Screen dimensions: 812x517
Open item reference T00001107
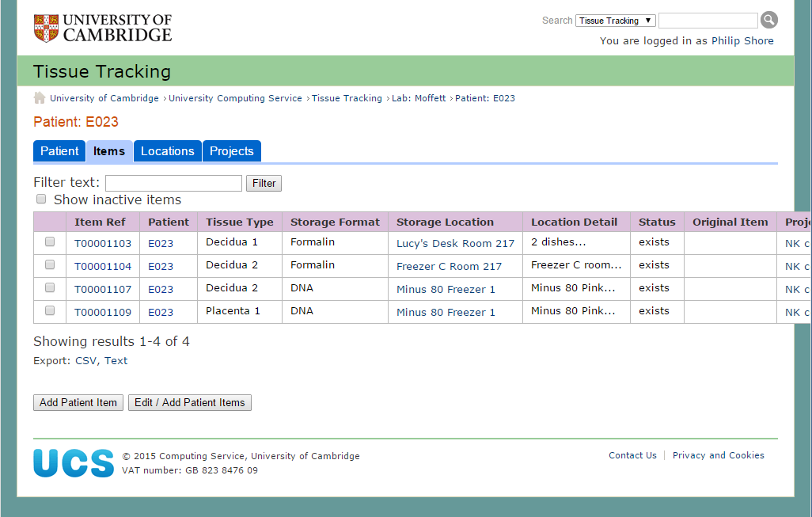click(103, 289)
